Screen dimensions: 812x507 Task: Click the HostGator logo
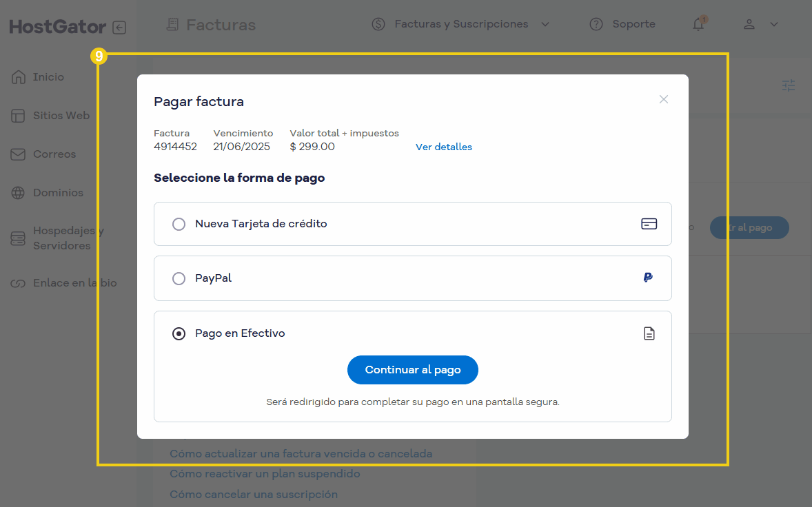point(57,27)
